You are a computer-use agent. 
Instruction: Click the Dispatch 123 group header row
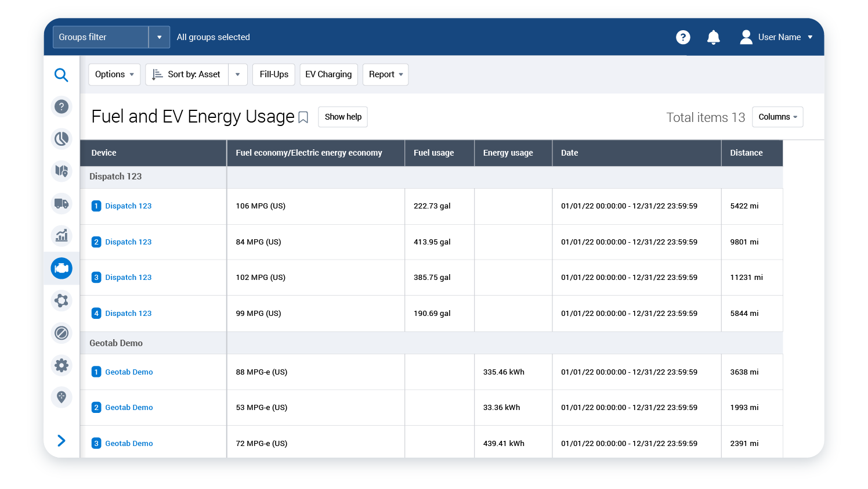point(431,177)
